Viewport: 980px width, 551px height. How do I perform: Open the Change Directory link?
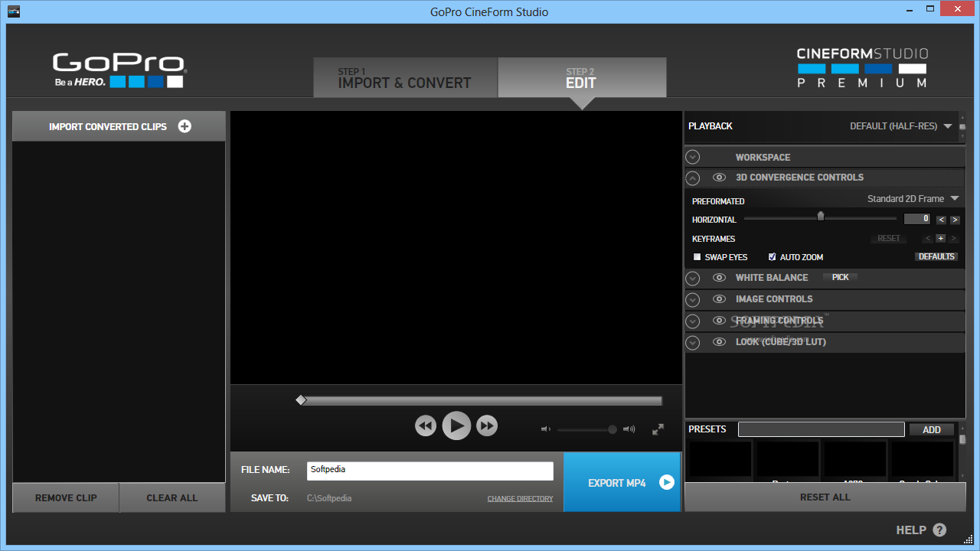tap(520, 499)
